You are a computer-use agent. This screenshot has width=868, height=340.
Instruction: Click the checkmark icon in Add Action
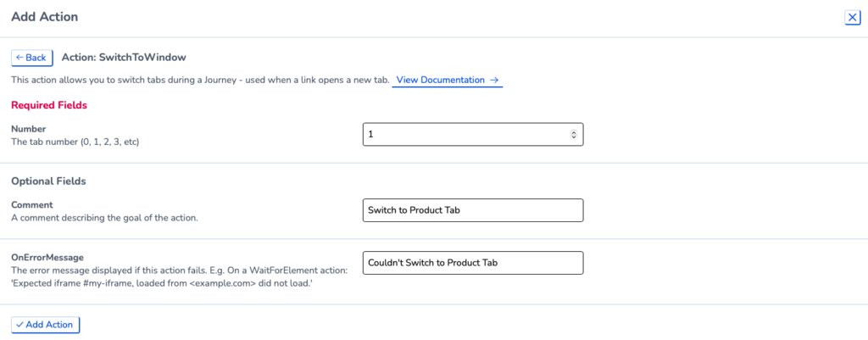[19, 325]
